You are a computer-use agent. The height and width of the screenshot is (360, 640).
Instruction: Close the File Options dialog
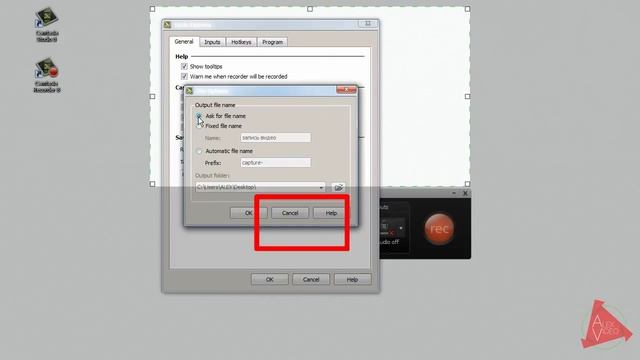coord(346,90)
